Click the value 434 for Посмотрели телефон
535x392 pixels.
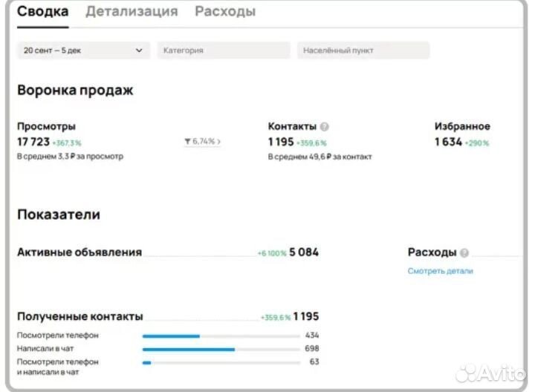(312, 336)
